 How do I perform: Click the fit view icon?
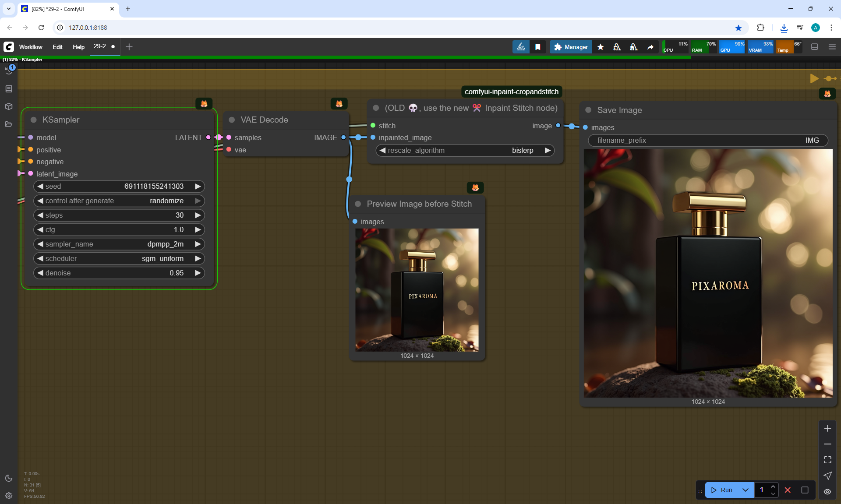click(827, 460)
